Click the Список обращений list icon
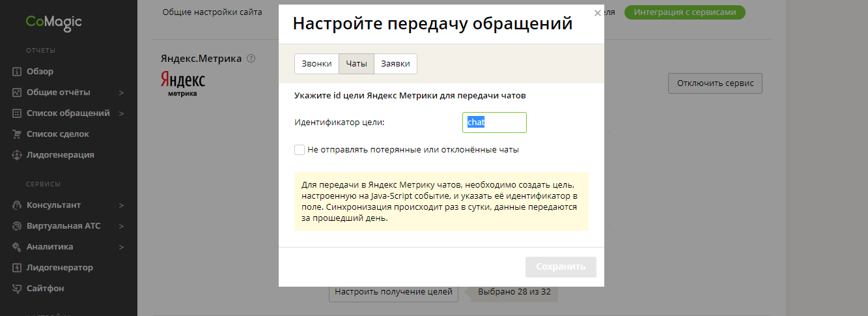This screenshot has height=316, width=868. click(x=18, y=113)
